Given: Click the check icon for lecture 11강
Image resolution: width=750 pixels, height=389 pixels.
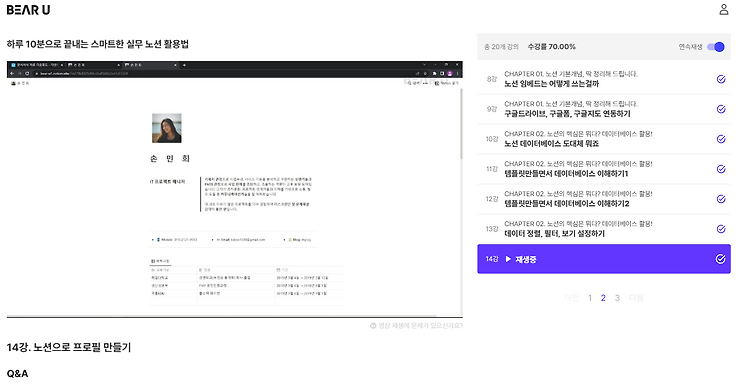Looking at the screenshot, I should [x=721, y=169].
